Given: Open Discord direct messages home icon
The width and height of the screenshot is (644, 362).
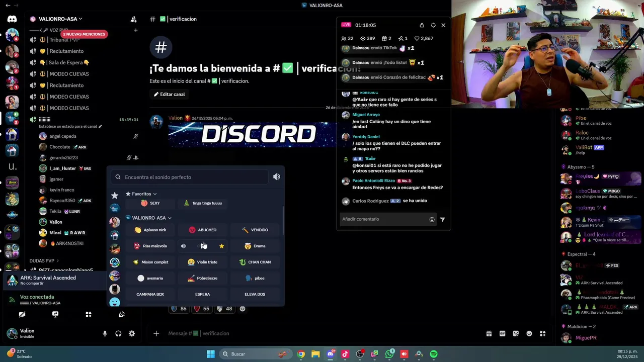Looking at the screenshot, I should [12, 19].
